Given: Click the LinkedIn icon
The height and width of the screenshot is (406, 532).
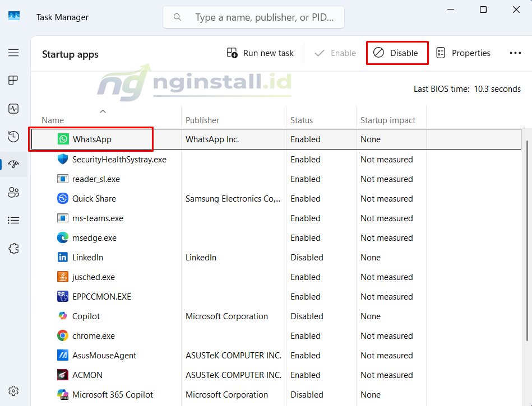Looking at the screenshot, I should (x=63, y=257).
